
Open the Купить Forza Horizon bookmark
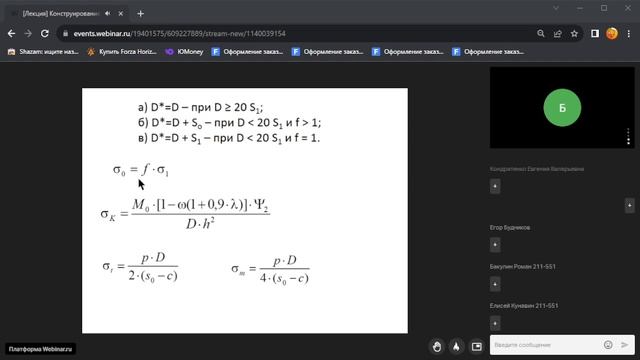[122, 52]
